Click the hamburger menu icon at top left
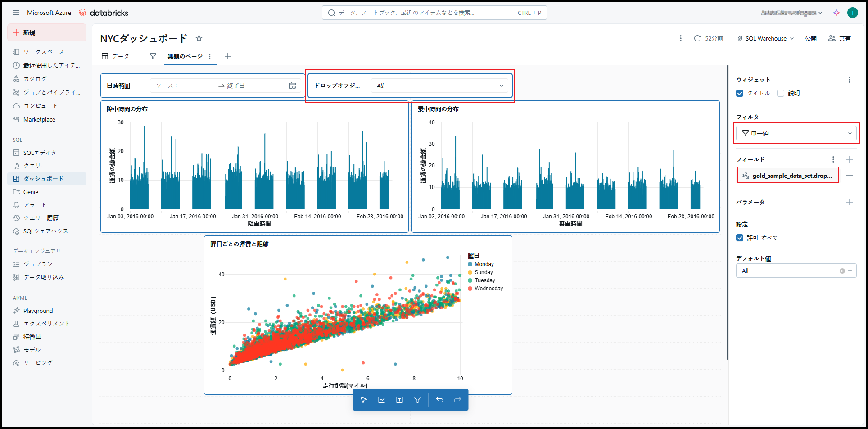Image resolution: width=868 pixels, height=429 pixels. 16,13
